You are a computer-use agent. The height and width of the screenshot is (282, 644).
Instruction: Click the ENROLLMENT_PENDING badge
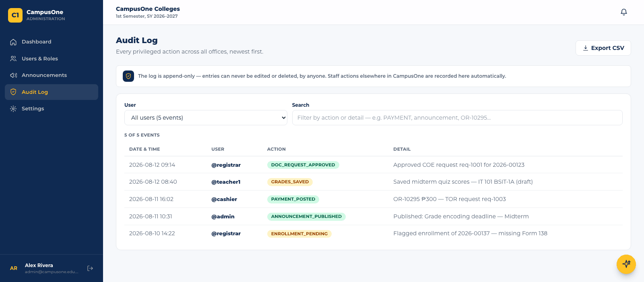(x=299, y=234)
